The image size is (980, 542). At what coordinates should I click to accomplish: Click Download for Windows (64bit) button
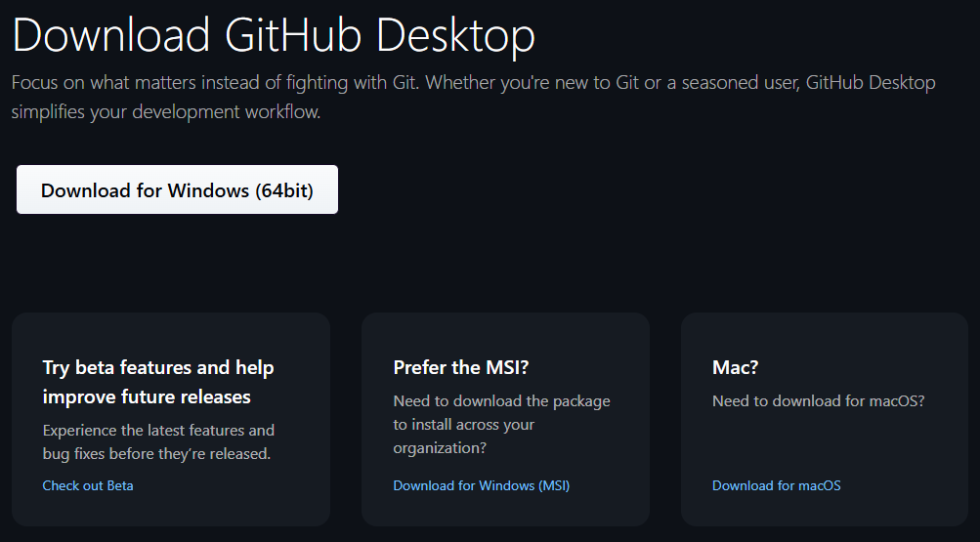[177, 189]
